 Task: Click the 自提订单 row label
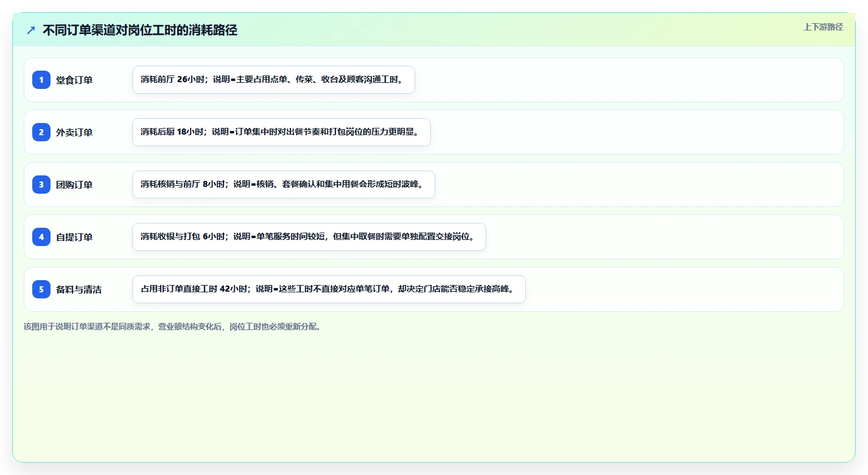[x=74, y=237]
